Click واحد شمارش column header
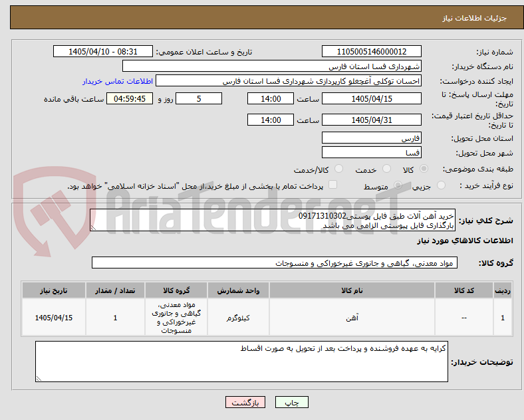The height and width of the screenshot is (420, 524). click(x=238, y=290)
